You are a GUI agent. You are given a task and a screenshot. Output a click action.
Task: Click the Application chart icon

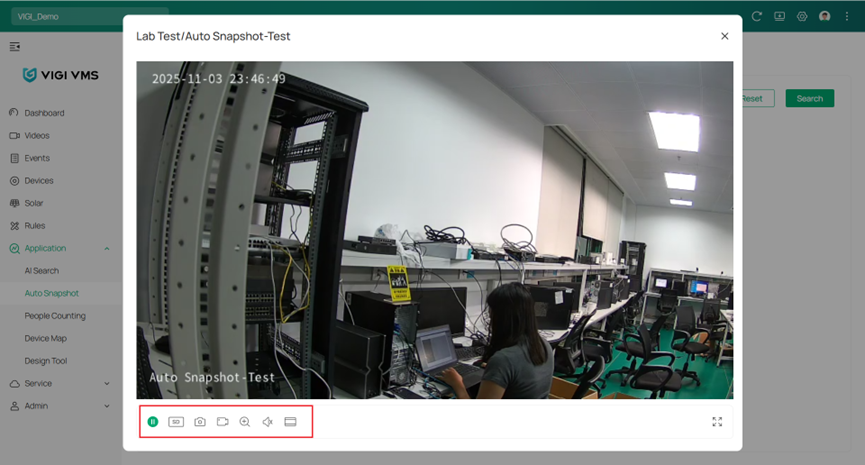[14, 248]
